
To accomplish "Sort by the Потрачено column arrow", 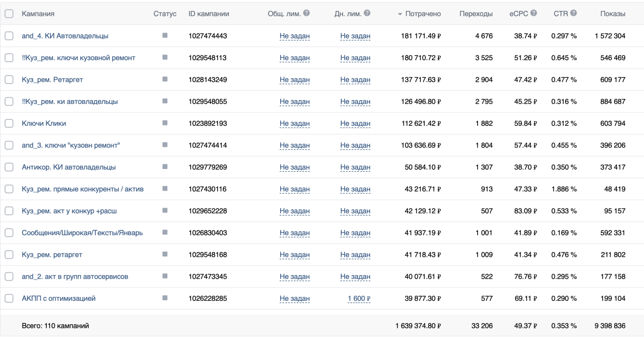I will (x=400, y=14).
